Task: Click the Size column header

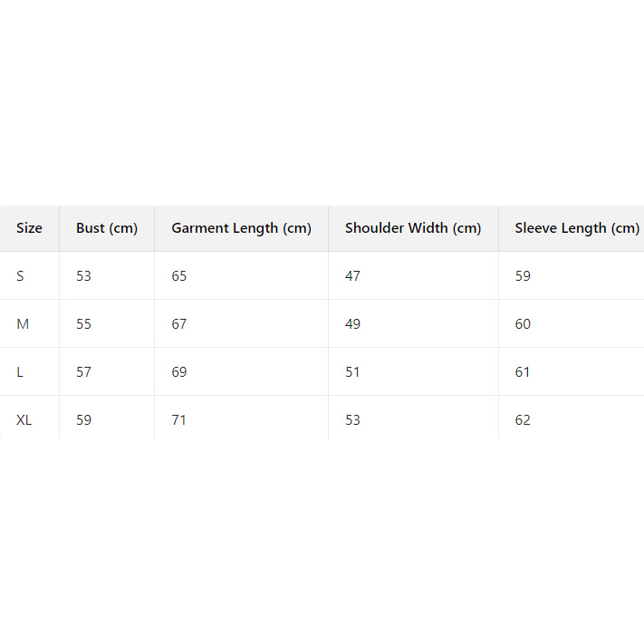Action: coord(29,228)
